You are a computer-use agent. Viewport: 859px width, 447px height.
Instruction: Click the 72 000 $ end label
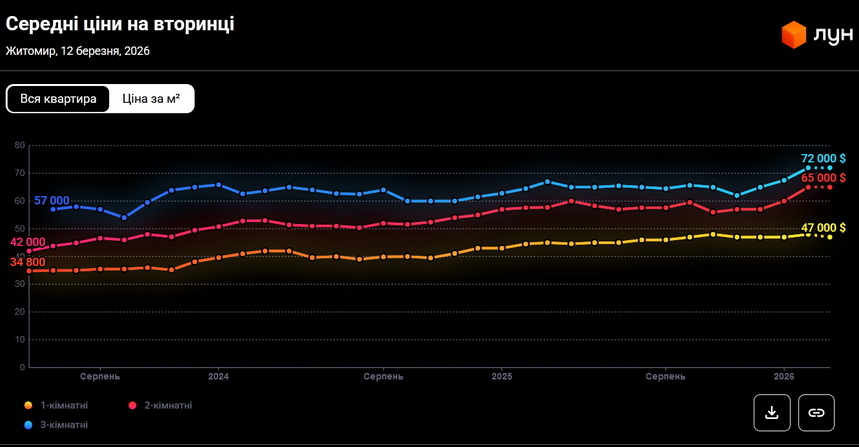[823, 159]
